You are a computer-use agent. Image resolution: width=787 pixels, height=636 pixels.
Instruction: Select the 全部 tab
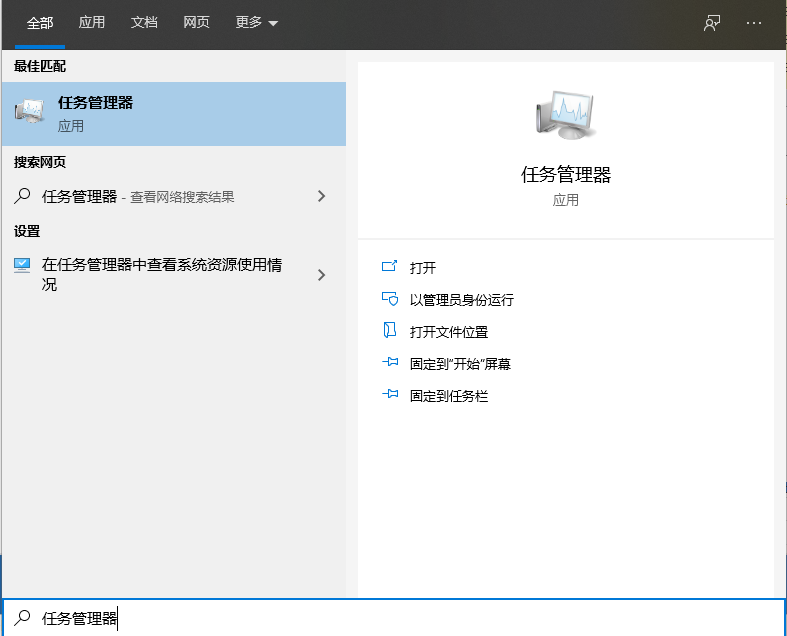40,23
